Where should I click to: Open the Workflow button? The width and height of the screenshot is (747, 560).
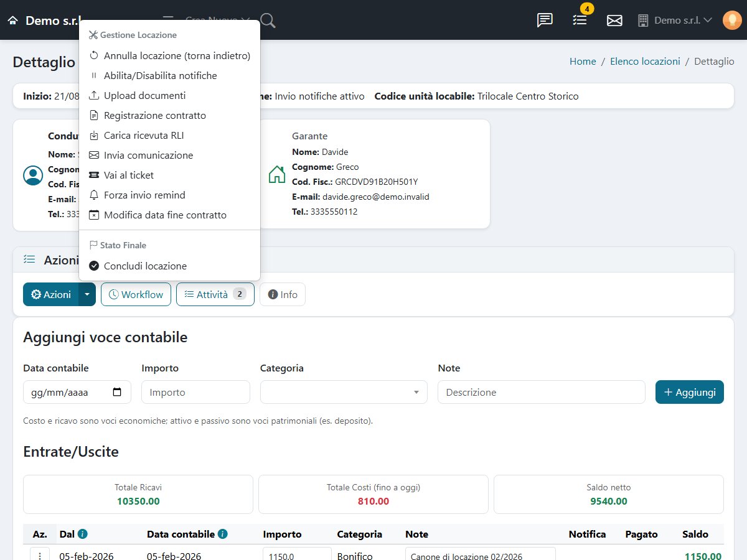tap(136, 294)
